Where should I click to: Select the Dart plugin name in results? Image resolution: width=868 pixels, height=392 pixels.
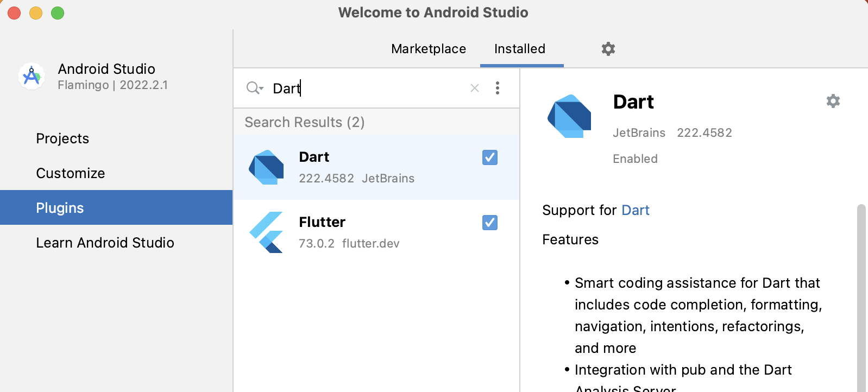coord(314,157)
